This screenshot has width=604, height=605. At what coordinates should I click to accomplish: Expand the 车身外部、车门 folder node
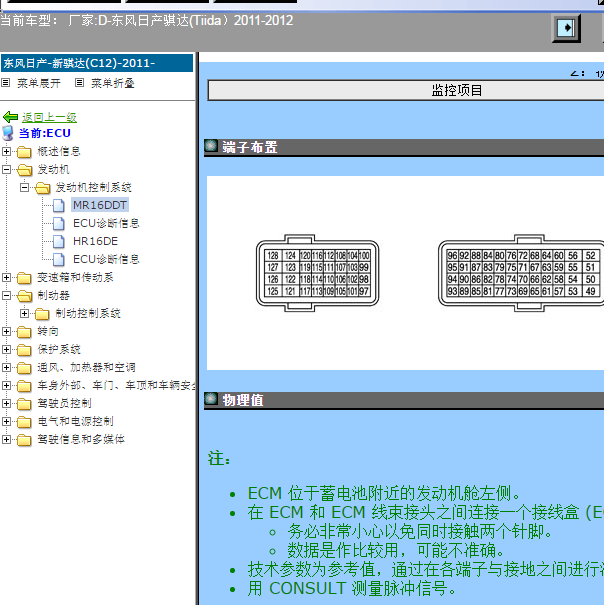[6, 385]
